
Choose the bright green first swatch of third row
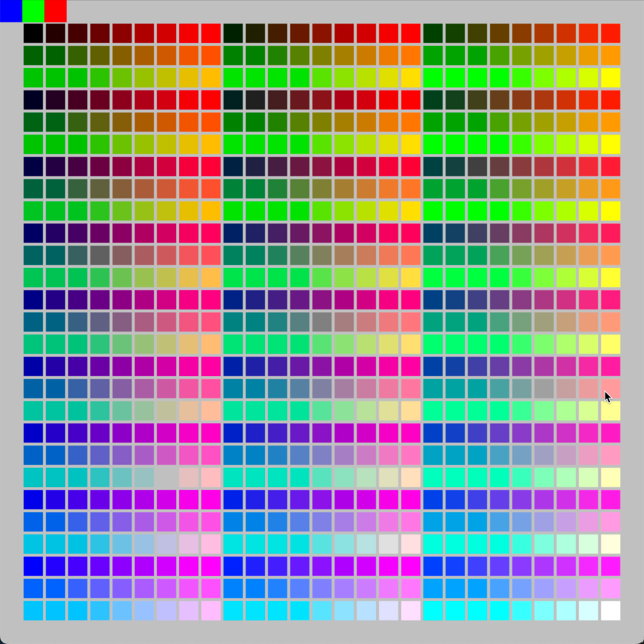click(x=33, y=78)
